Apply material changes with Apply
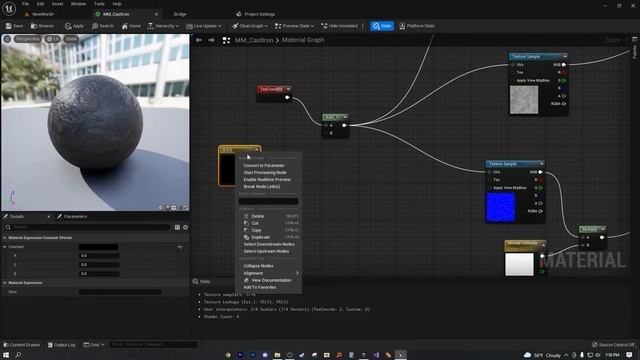Screen dimensions: 640x360 coord(74,26)
